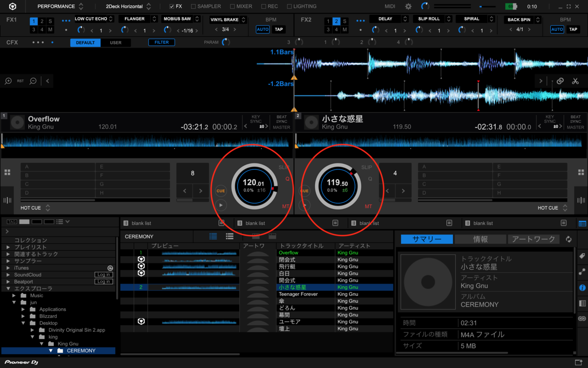Open FX2 three-dot options
Image resolution: width=588 pixels, height=368 pixels.
361,21
